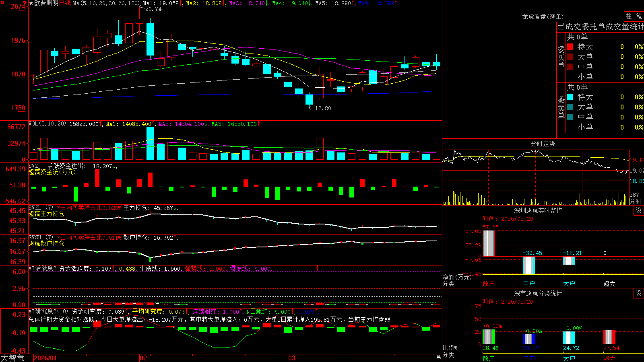
Task: Select the 深圳超赢实时监控 panel title
Action: tap(538, 210)
